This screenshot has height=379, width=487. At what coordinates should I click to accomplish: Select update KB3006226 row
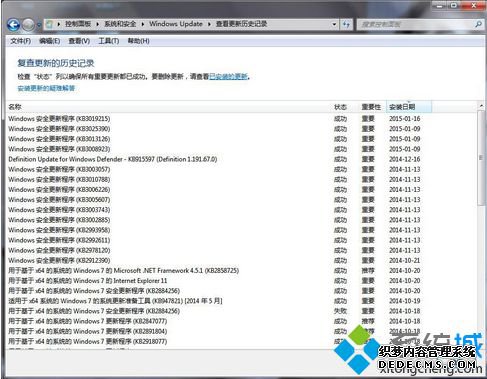point(241,189)
